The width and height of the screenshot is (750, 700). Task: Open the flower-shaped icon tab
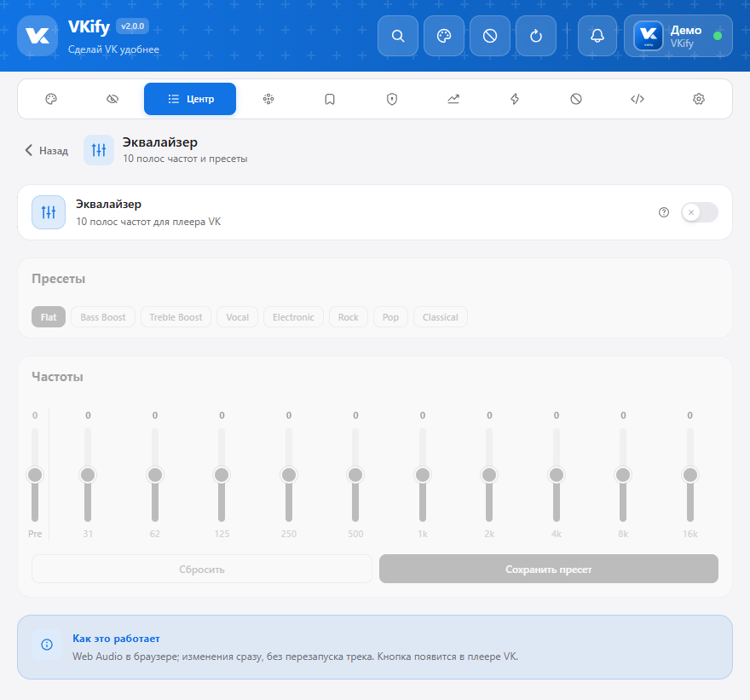pyautogui.click(x=268, y=99)
